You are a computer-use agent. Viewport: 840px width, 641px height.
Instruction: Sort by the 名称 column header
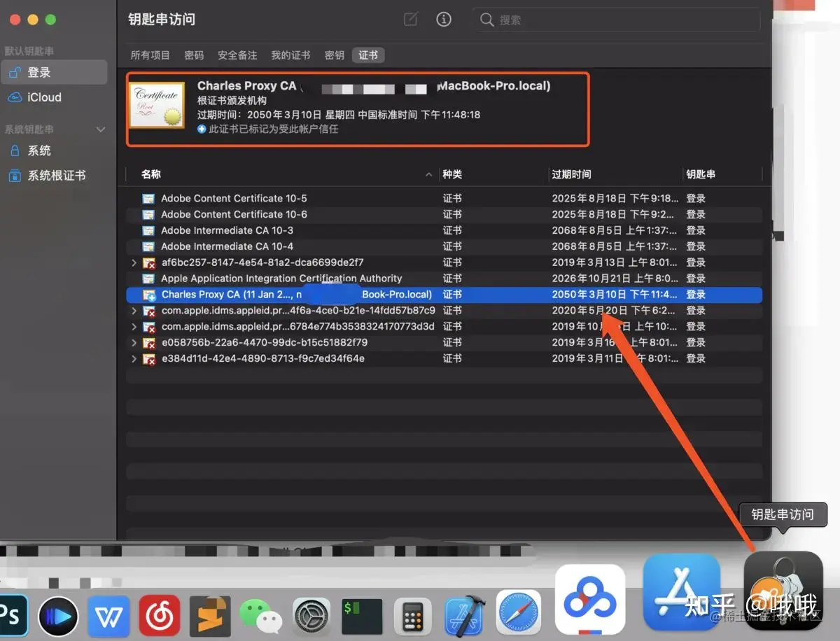pyautogui.click(x=151, y=174)
